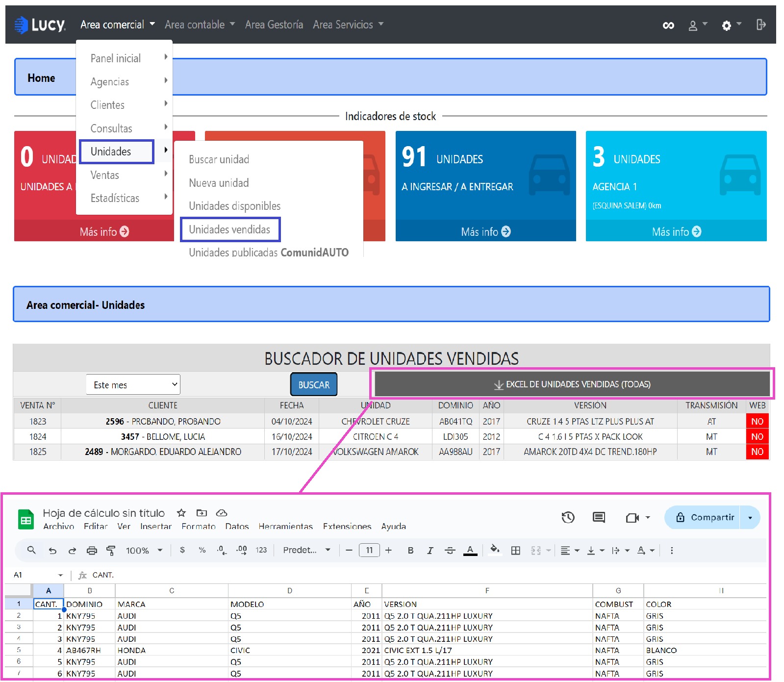This screenshot has width=784, height=682.
Task: Download Excel de unidades vendidas (todas)
Action: [572, 384]
